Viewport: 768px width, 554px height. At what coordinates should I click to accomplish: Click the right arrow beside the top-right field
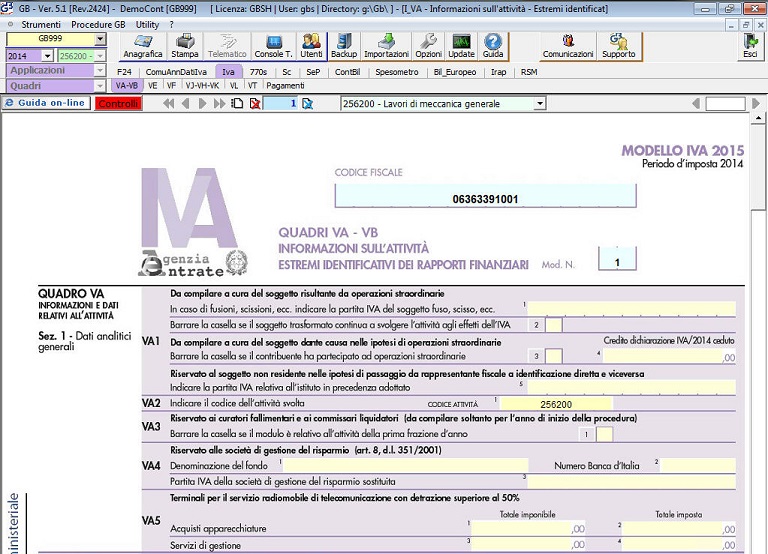click(756, 103)
